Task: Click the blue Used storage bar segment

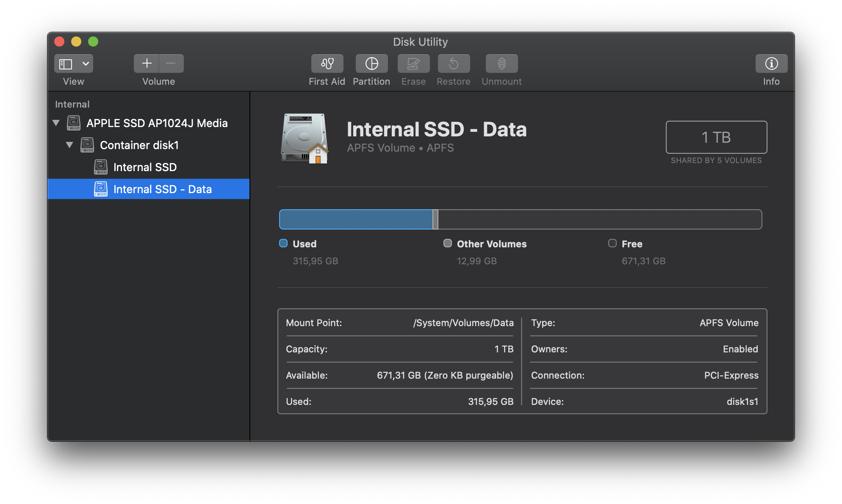Action: 356,219
